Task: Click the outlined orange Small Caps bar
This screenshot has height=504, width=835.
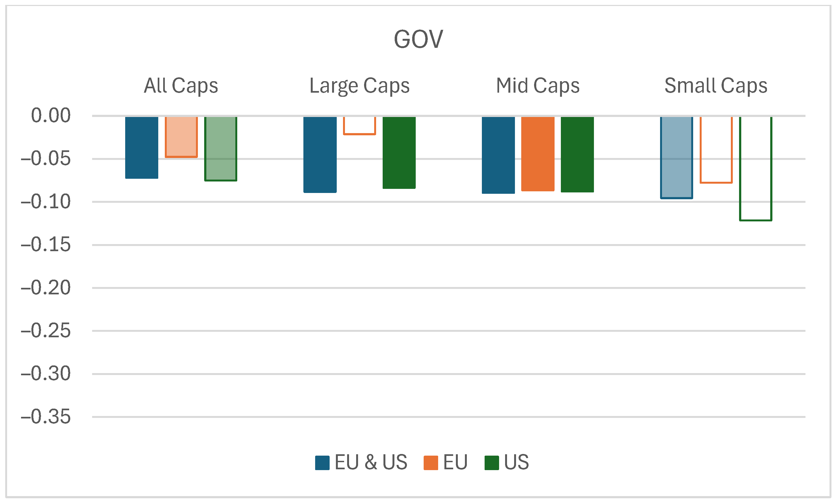Action: 716,150
